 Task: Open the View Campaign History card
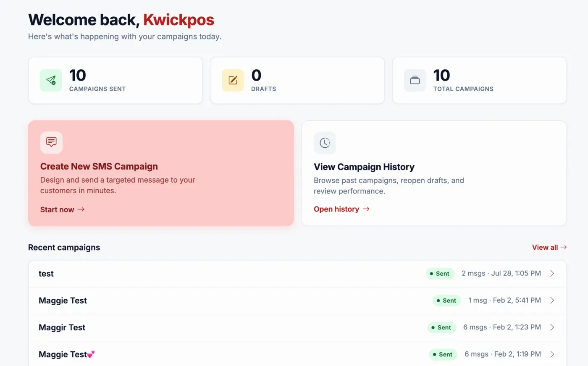pyautogui.click(x=434, y=173)
